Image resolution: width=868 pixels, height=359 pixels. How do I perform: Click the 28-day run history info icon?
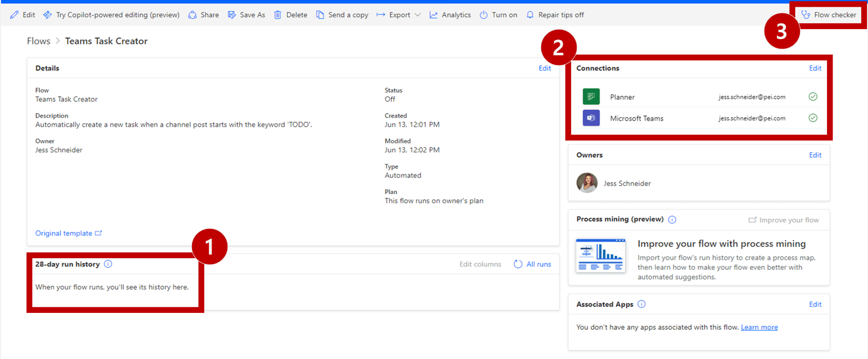click(108, 264)
